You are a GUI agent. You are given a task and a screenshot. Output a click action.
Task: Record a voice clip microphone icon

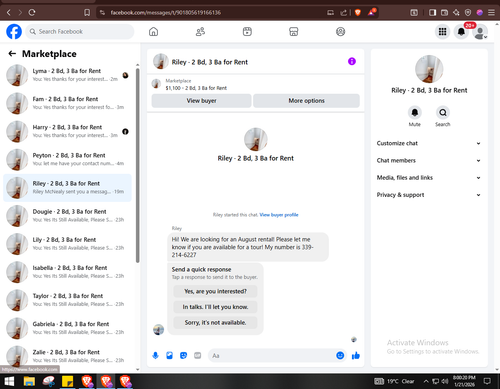point(155,356)
